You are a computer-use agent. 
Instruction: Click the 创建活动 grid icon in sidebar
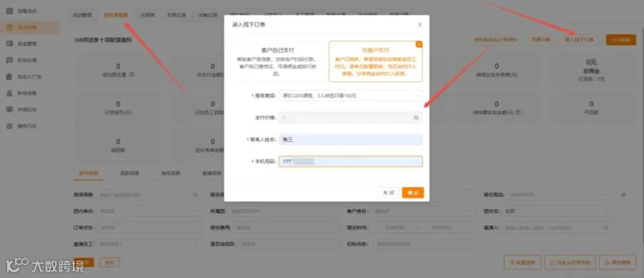[x=9, y=11]
